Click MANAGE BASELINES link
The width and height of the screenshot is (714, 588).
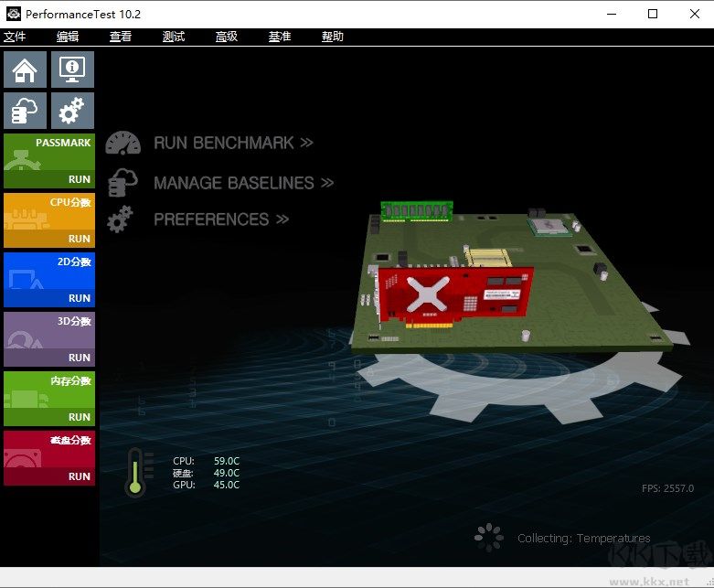tap(243, 183)
